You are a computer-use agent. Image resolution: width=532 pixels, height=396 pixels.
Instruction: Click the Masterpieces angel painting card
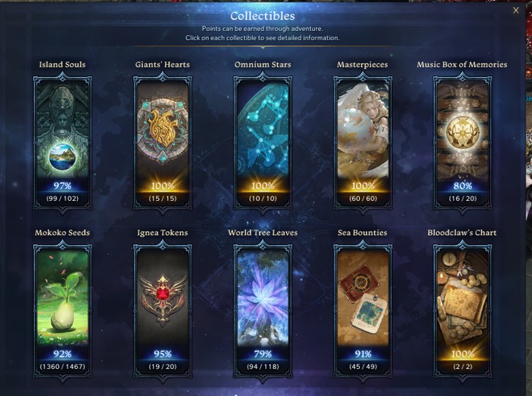tap(363, 143)
